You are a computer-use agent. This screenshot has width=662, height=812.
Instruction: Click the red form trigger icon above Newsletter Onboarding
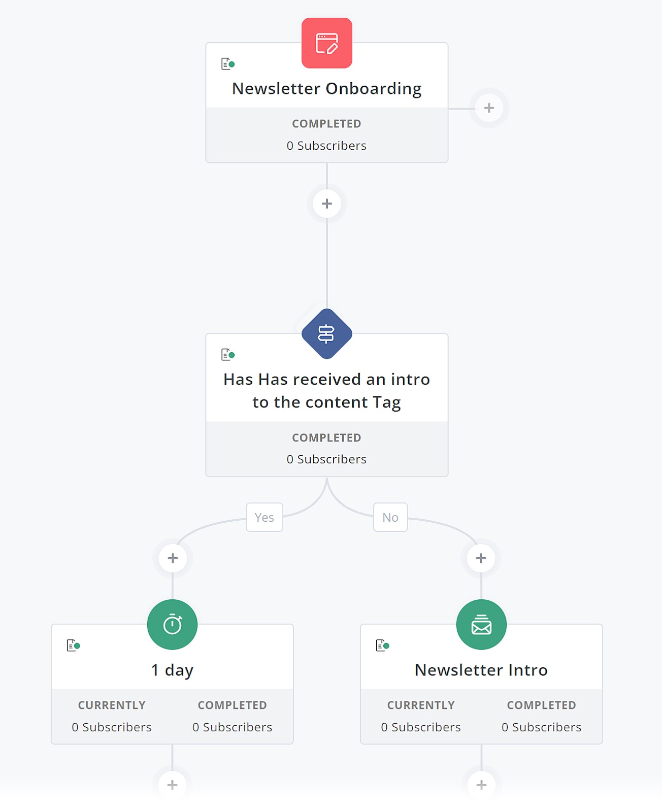click(326, 43)
